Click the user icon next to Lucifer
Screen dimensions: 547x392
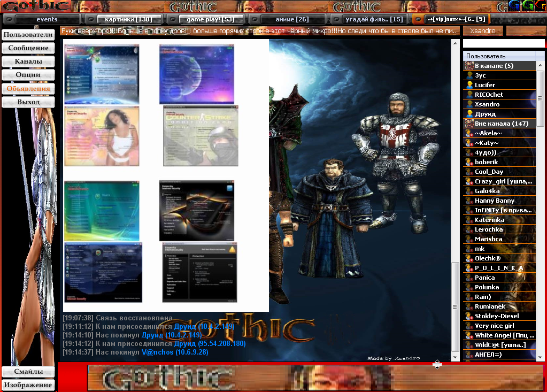[x=469, y=85]
